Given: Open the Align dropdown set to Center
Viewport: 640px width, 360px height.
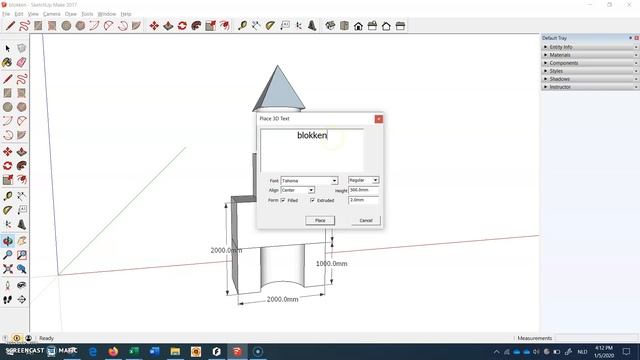Looking at the screenshot, I should pos(298,190).
